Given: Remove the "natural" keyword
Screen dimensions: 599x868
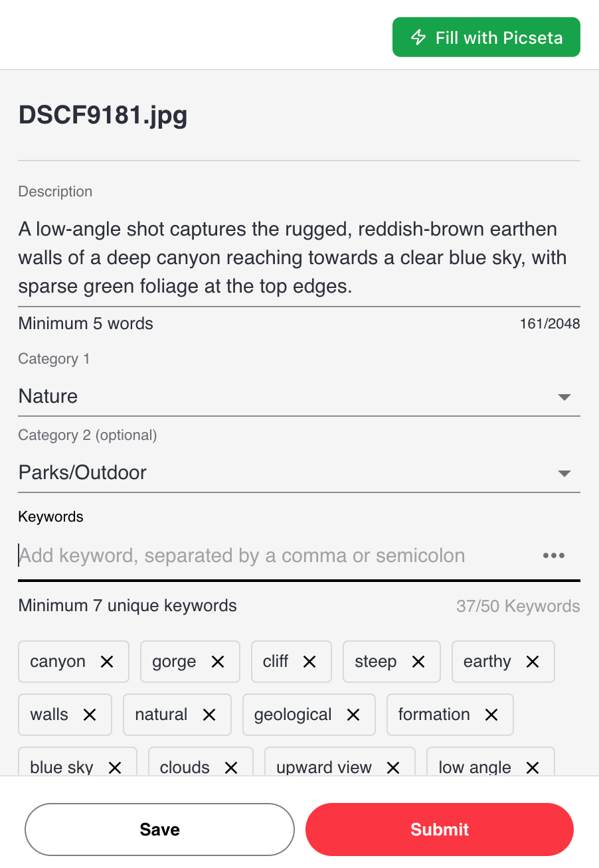Looking at the screenshot, I should point(209,715).
